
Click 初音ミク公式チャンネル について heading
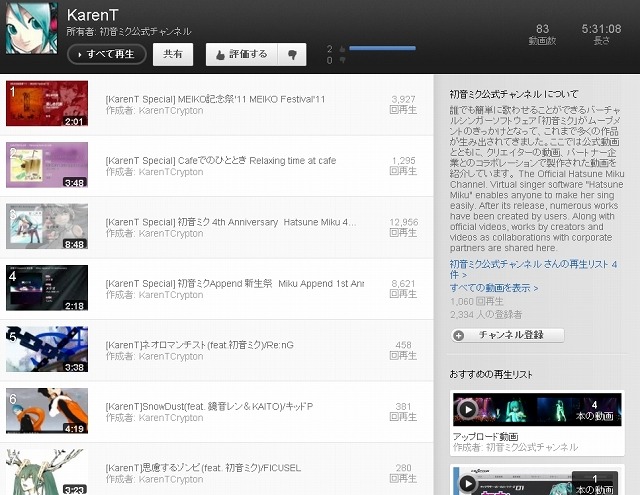pyautogui.click(x=514, y=94)
